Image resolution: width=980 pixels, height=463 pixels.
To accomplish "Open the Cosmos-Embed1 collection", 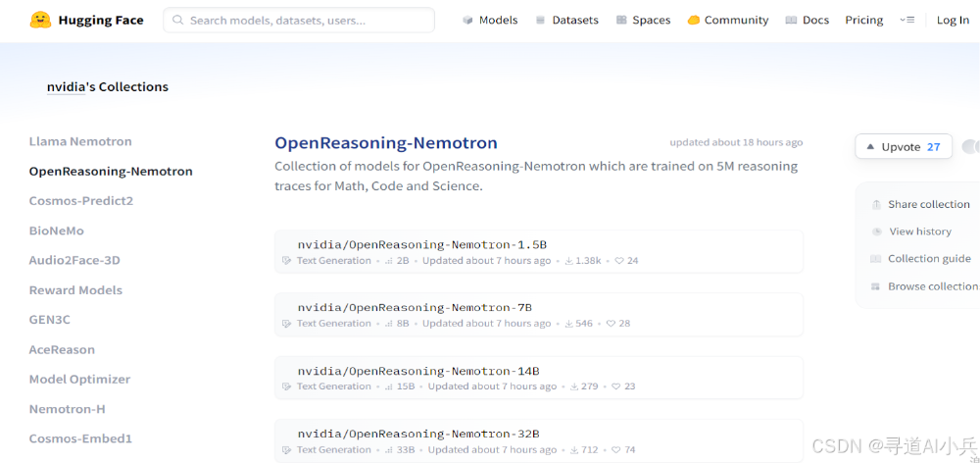I will point(80,438).
